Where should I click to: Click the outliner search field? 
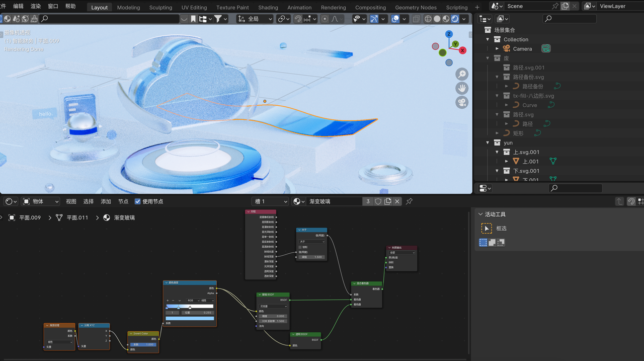[570, 19]
